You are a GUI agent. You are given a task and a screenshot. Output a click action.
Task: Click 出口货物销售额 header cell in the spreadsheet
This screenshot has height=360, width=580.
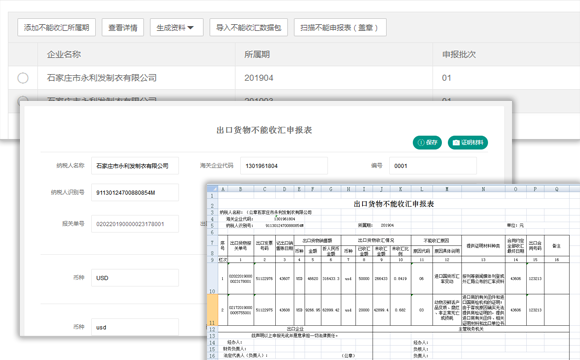[317, 240]
